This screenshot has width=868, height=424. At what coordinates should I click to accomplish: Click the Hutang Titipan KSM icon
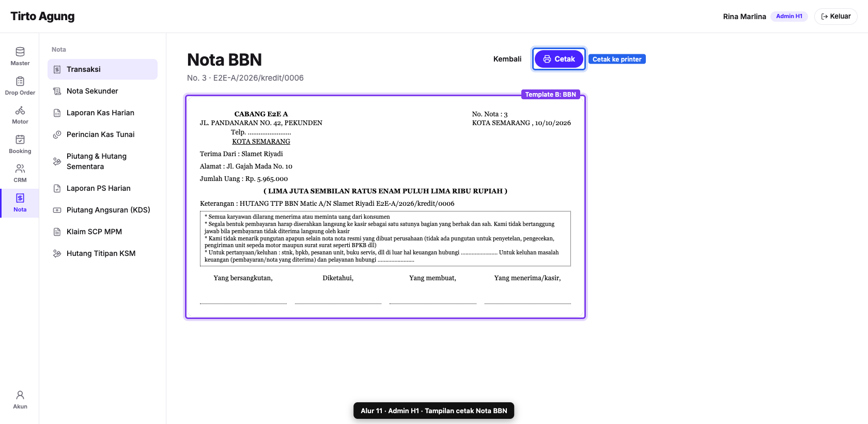[57, 253]
